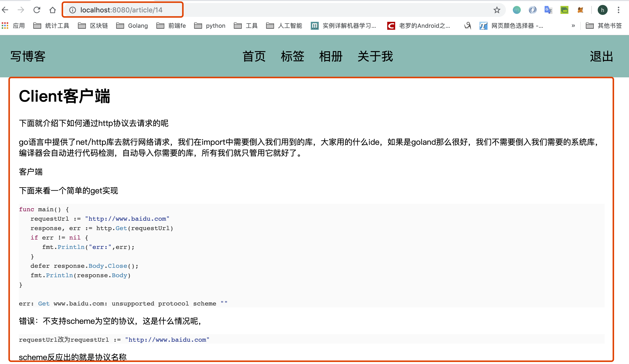629x364 pixels.
Task: Go to homepage via the home icon
Action: click(52, 10)
